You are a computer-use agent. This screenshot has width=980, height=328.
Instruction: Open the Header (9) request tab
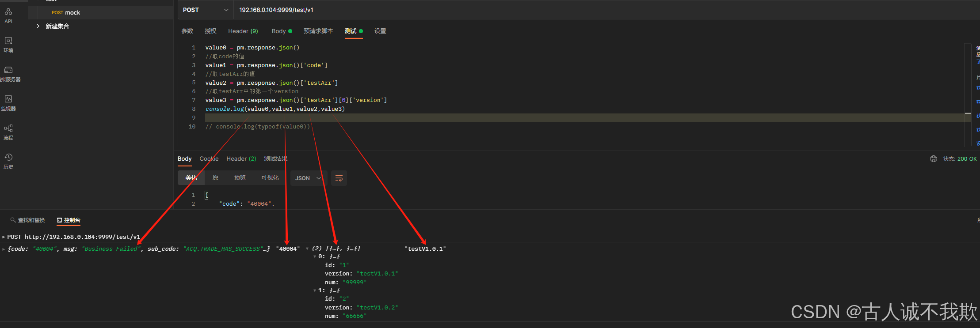[243, 31]
